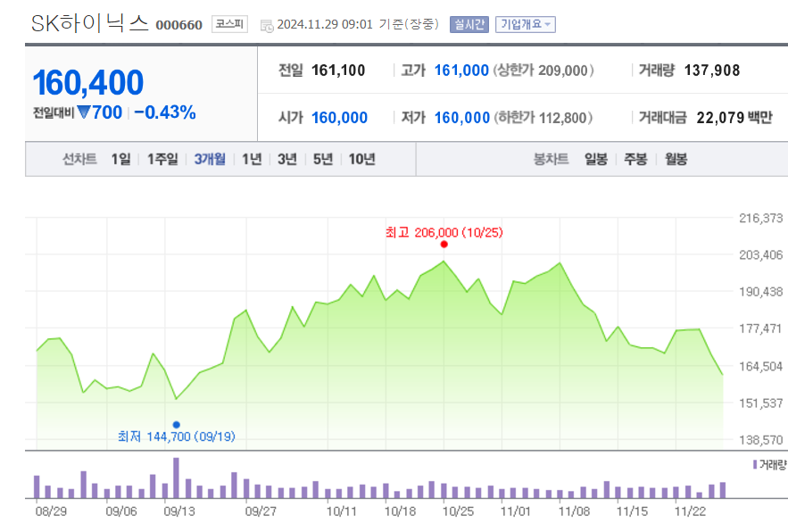Click the 저가 value 160,000
Viewport: 788px width, 532px height.
click(x=462, y=118)
